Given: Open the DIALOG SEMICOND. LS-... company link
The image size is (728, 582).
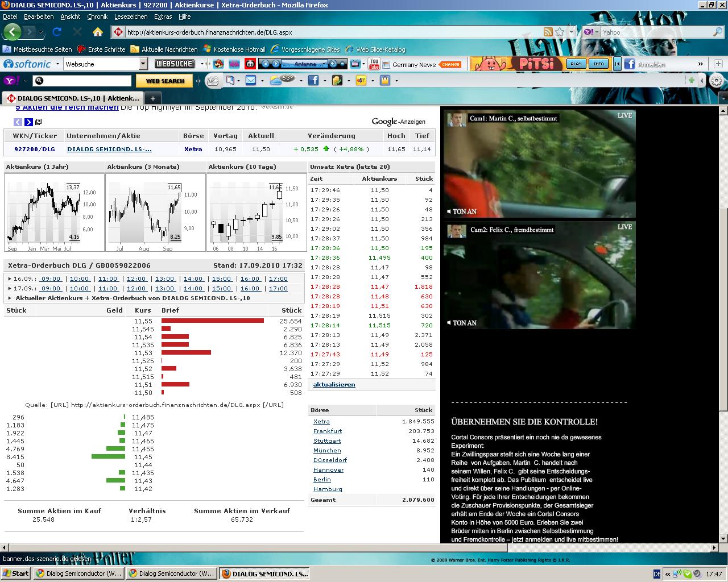Looking at the screenshot, I should tap(109, 149).
